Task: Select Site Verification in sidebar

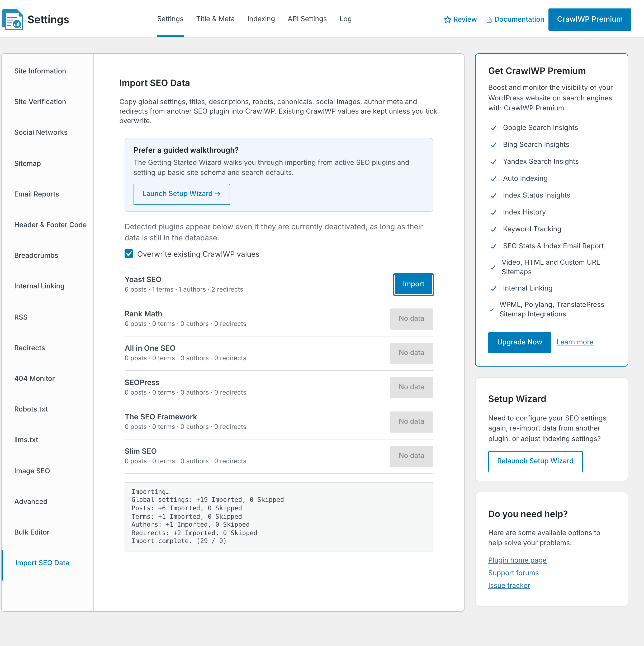Action: point(40,102)
